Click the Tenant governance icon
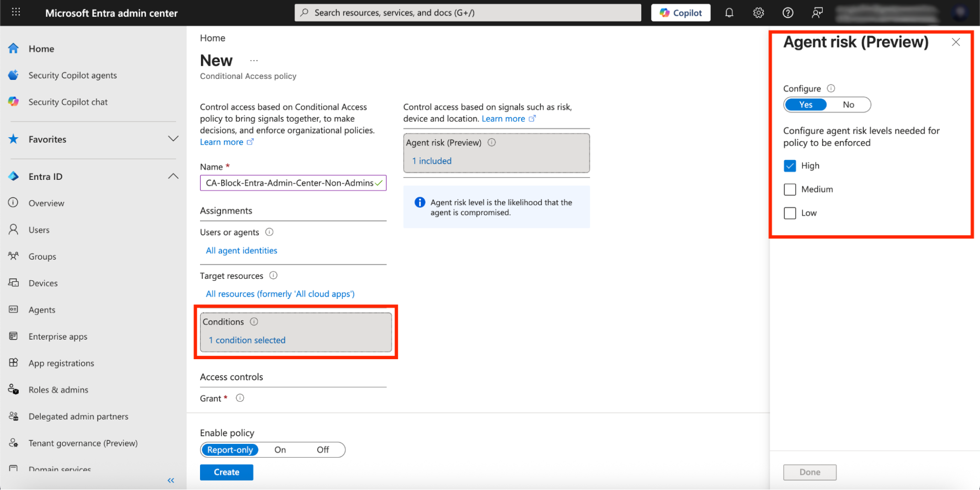The image size is (980, 490). pyautogui.click(x=14, y=443)
